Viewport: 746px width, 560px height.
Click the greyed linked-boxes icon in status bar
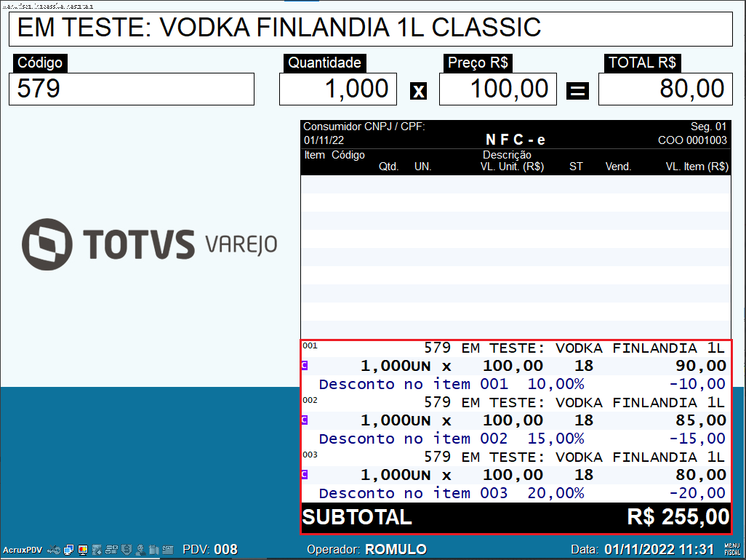pos(111,550)
